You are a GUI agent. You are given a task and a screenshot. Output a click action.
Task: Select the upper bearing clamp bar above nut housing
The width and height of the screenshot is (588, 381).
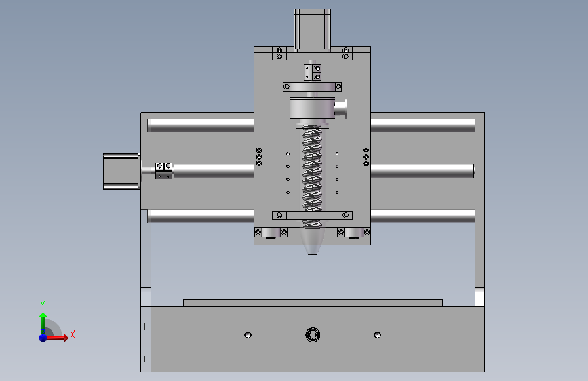pos(313,87)
